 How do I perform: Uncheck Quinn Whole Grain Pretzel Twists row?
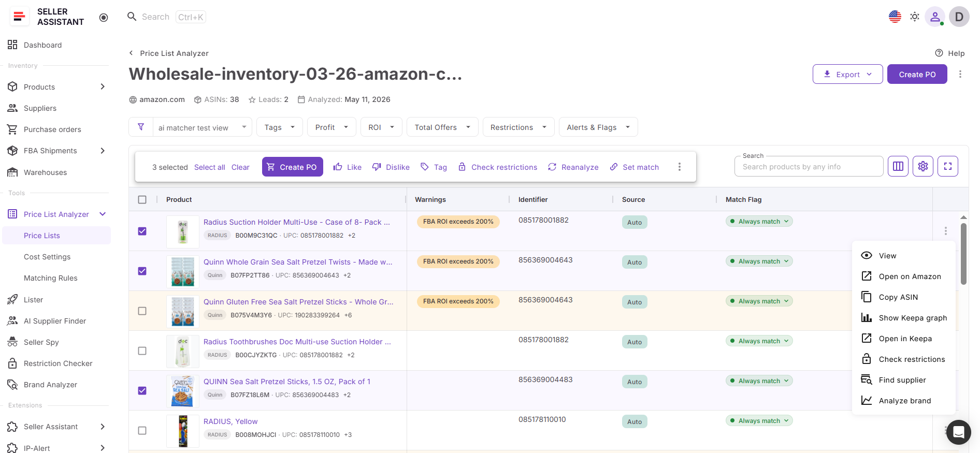pyautogui.click(x=142, y=271)
